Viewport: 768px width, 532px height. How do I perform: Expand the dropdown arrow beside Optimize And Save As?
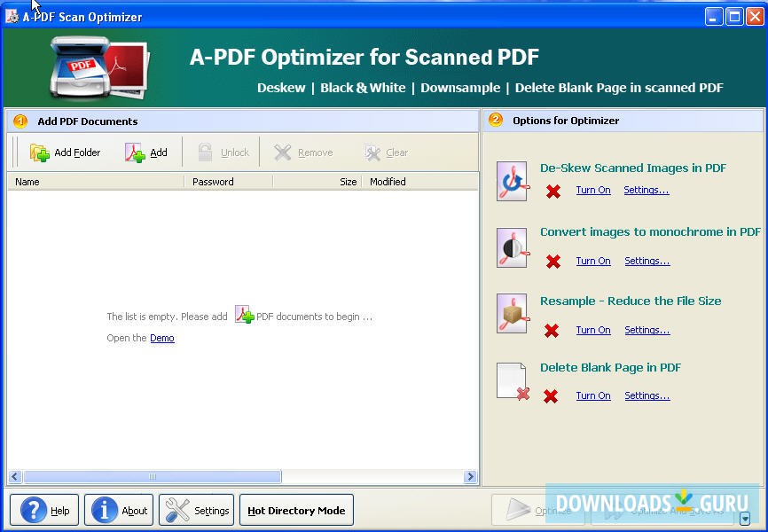point(745,518)
